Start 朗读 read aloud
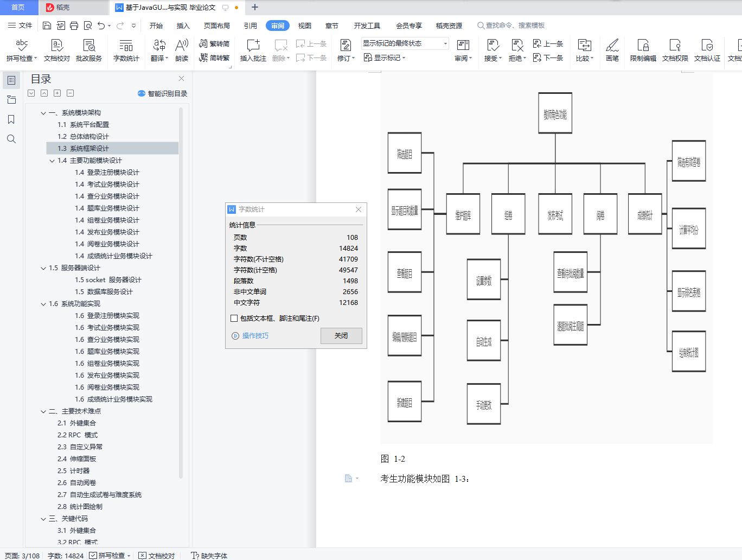The width and height of the screenshot is (742, 560). (182, 50)
